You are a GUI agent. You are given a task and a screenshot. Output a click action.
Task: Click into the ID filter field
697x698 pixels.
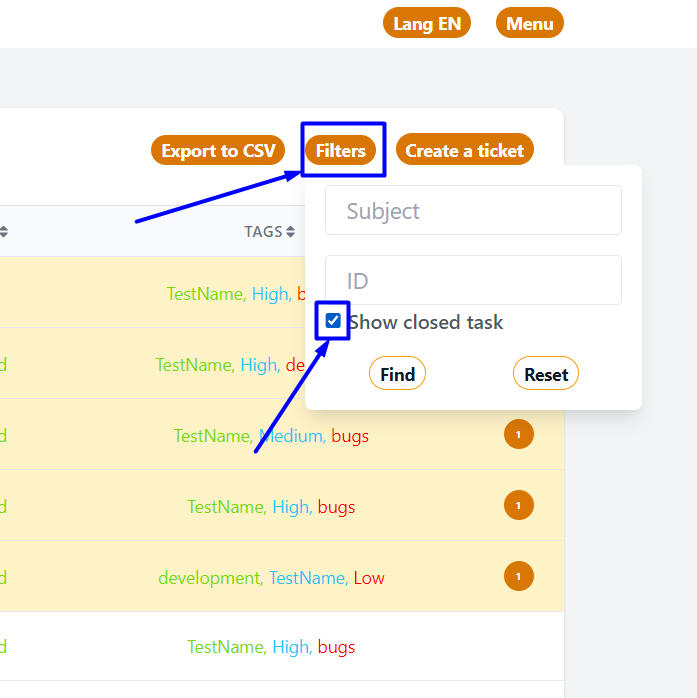pos(473,281)
